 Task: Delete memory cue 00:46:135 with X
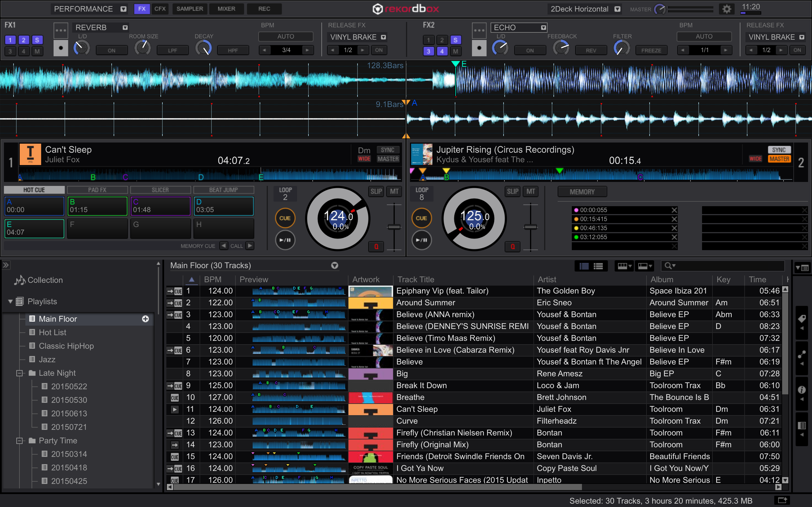[x=674, y=228]
